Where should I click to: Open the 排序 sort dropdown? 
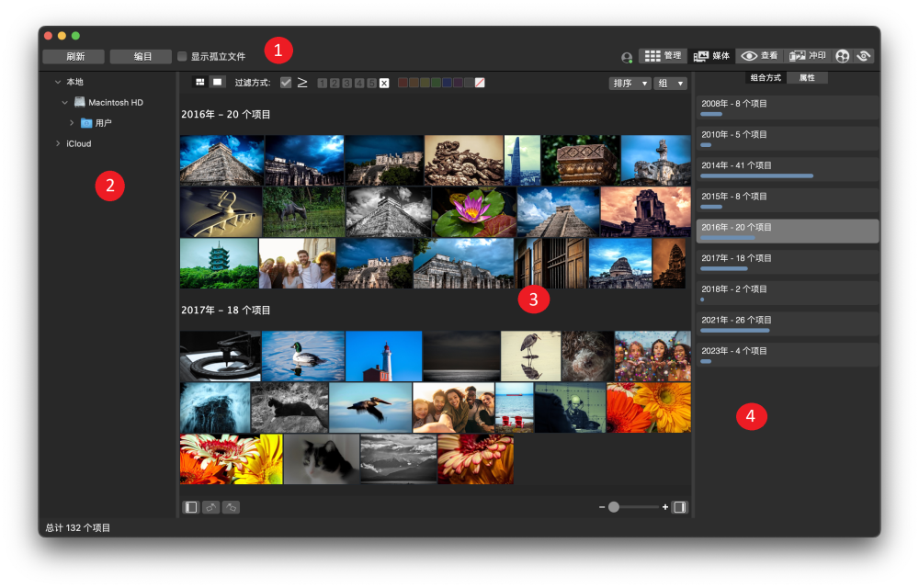pos(630,83)
